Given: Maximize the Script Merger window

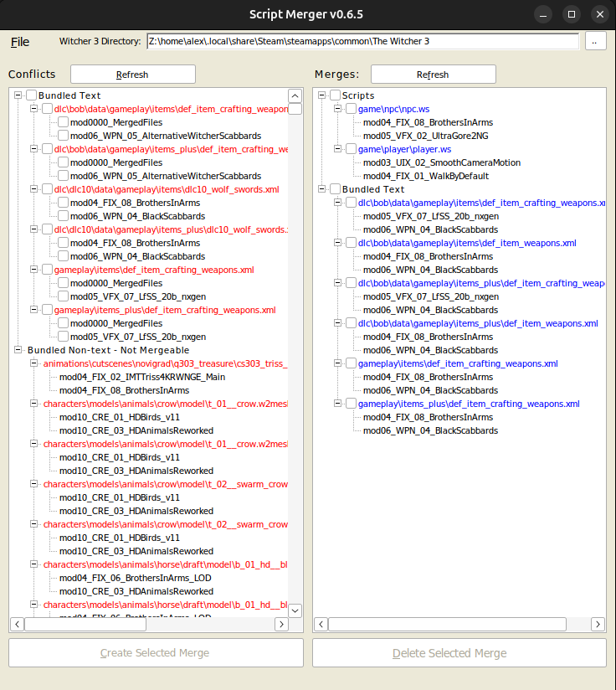Looking at the screenshot, I should [571, 14].
